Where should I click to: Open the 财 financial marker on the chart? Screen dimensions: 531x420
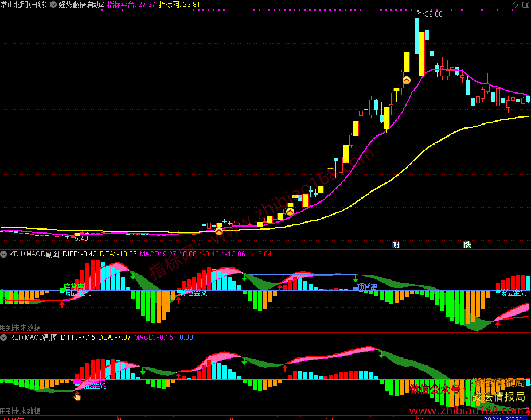(396, 245)
